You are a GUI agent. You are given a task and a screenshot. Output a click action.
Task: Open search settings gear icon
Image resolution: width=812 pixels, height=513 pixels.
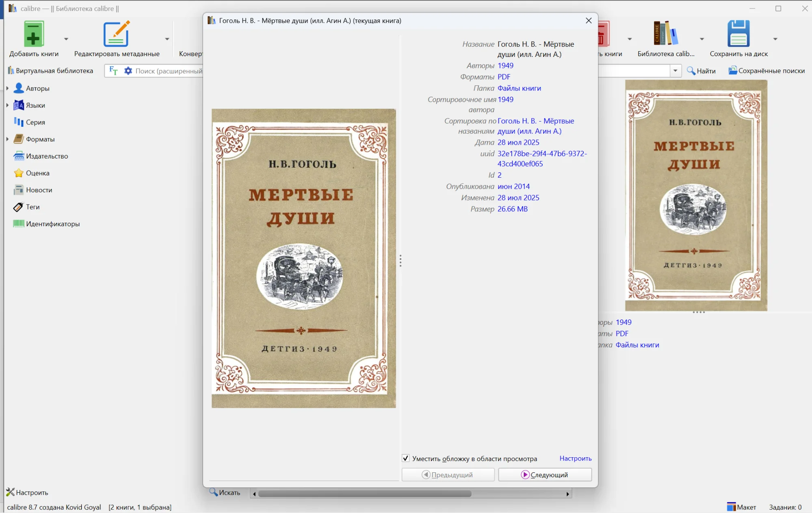click(128, 71)
